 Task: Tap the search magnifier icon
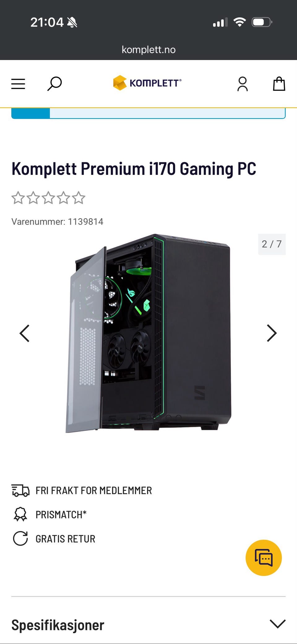pos(54,84)
